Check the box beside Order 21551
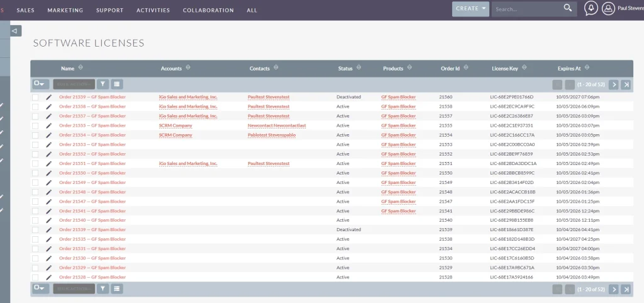This screenshot has height=303, width=644. (x=36, y=163)
